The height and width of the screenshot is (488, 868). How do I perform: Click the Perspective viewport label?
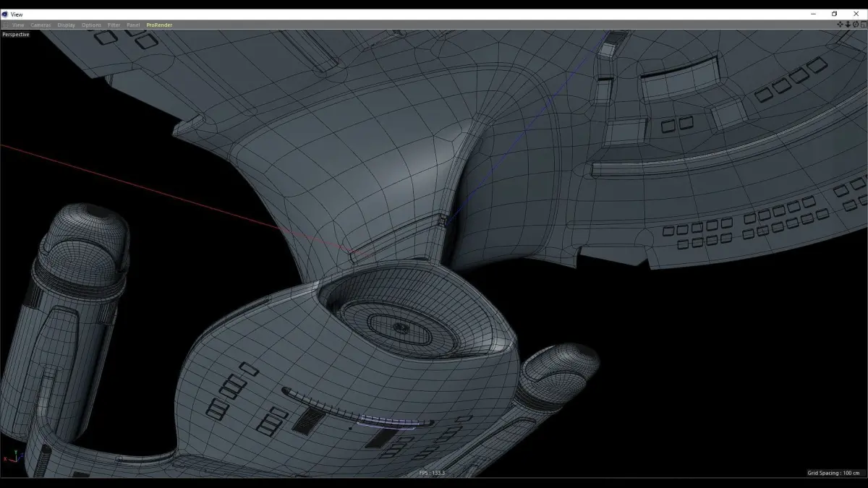coord(16,34)
